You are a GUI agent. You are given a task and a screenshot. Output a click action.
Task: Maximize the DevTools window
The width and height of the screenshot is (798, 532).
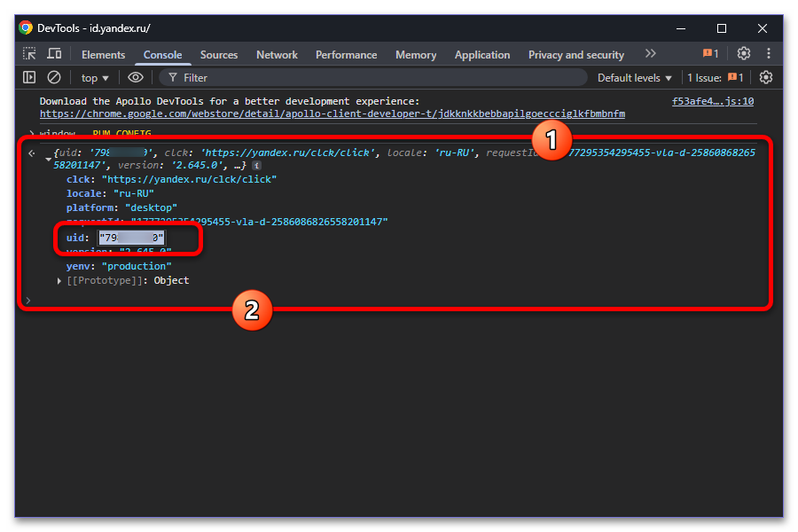(x=722, y=28)
